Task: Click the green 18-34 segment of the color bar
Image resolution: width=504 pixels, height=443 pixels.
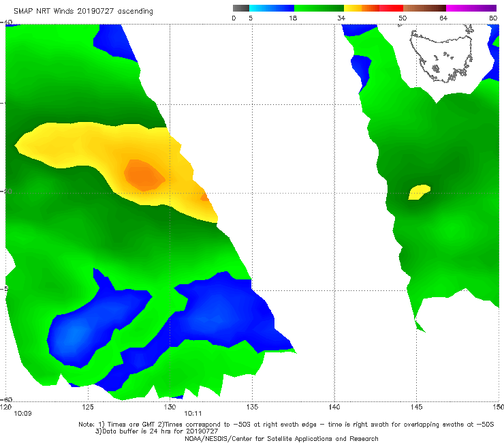Action: point(319,8)
